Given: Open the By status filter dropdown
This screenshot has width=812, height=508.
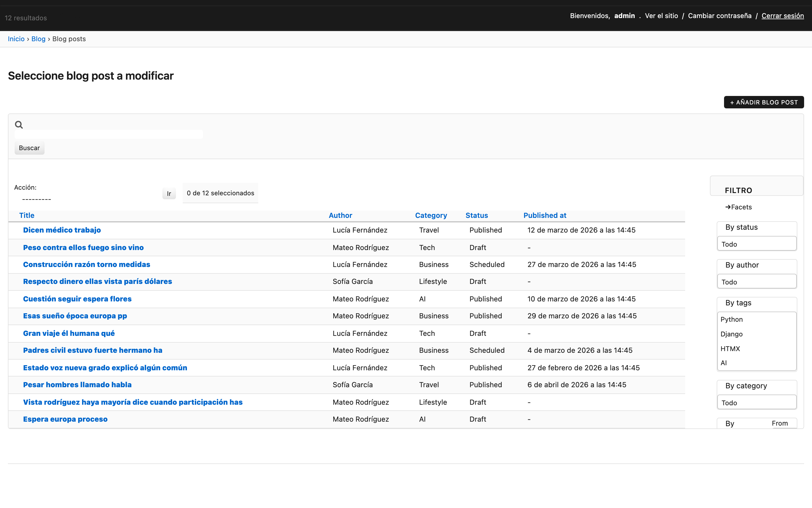Looking at the screenshot, I should 757,244.
